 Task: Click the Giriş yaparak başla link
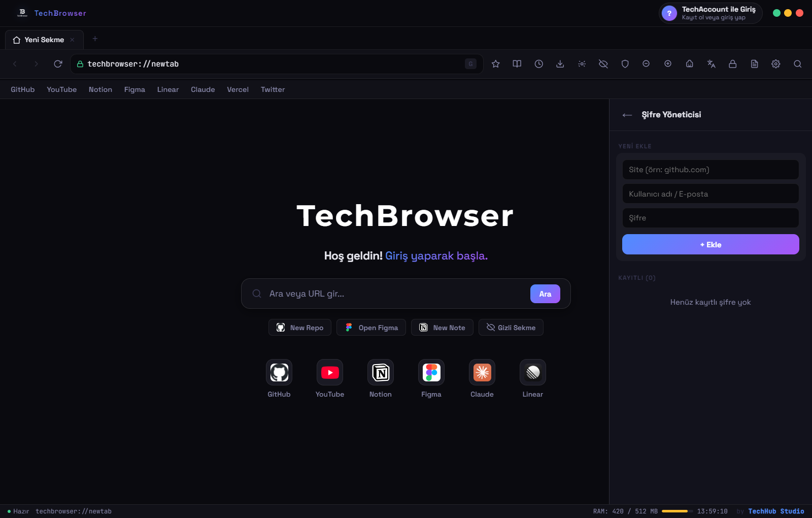(x=436, y=256)
